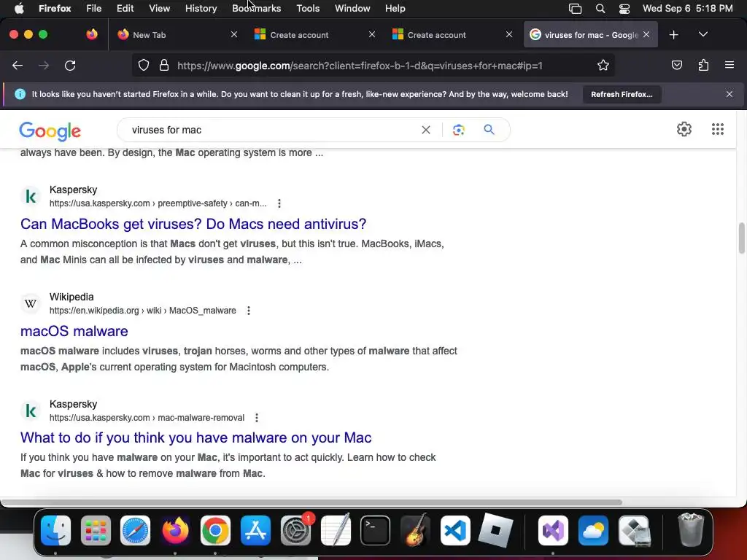Click the menu bar date and time
The width and height of the screenshot is (747, 560).
click(x=687, y=8)
